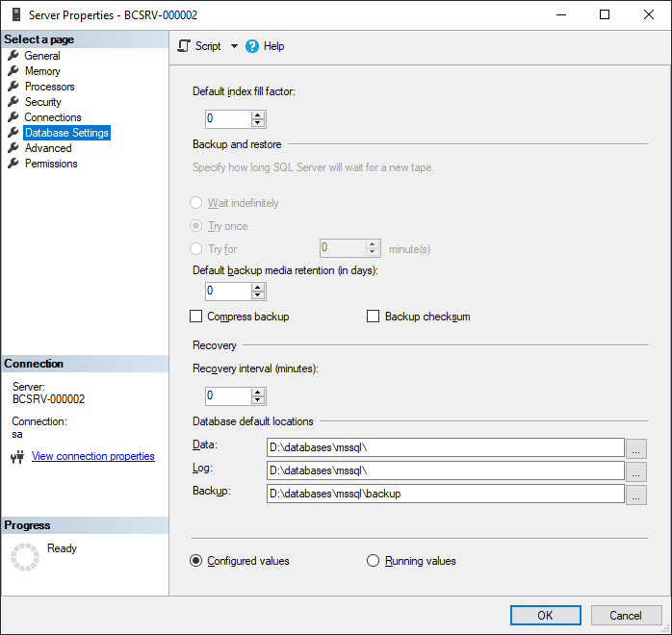672x635 pixels.
Task: Decrease default backup media retention days
Action: [x=258, y=295]
